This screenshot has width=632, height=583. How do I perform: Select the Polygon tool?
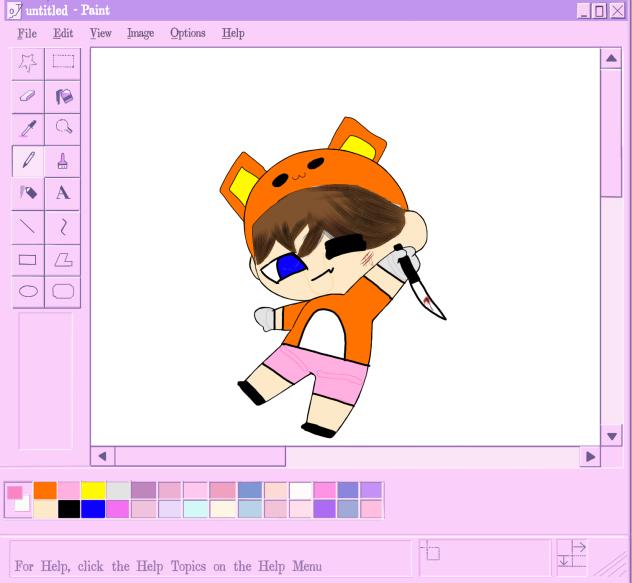pyautogui.click(x=63, y=260)
